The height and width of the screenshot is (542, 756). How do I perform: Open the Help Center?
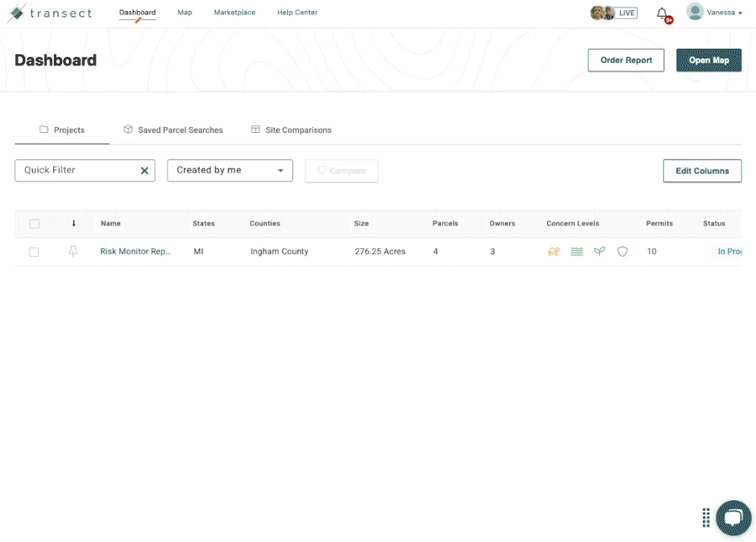[297, 13]
